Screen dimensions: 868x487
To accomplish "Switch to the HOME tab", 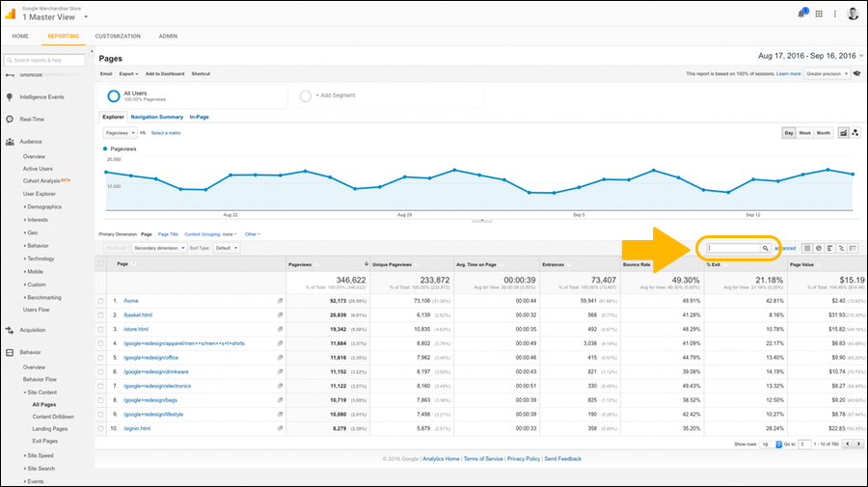I will (x=20, y=36).
